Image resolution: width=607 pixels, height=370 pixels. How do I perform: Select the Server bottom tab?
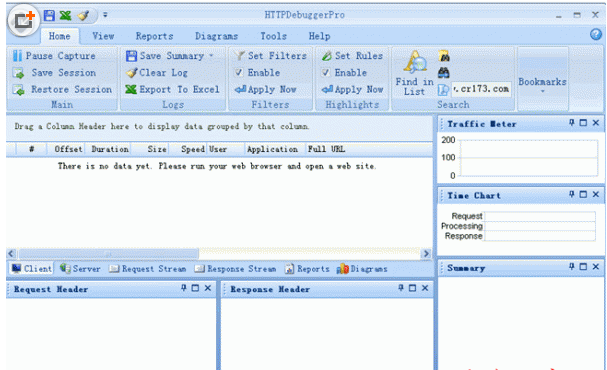81,269
